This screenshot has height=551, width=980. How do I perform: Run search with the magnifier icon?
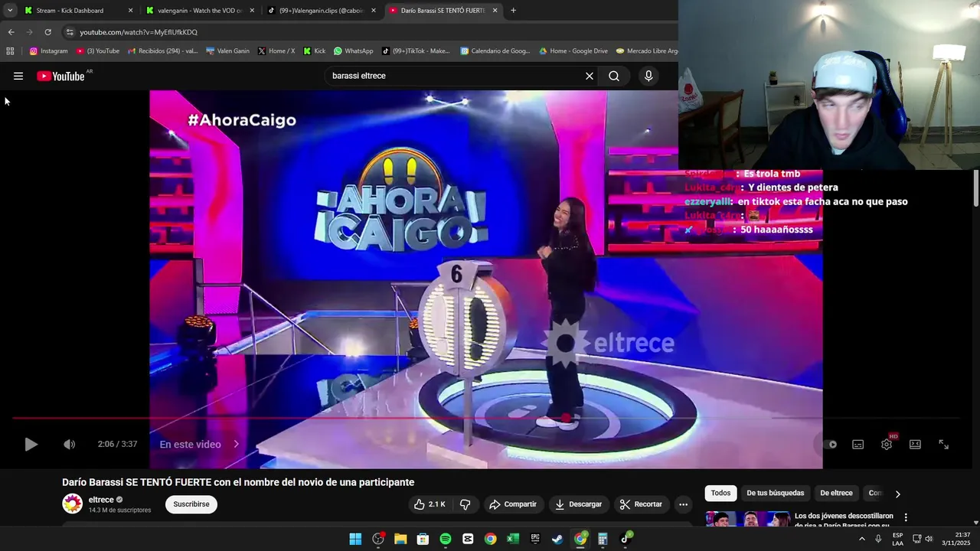tap(614, 76)
